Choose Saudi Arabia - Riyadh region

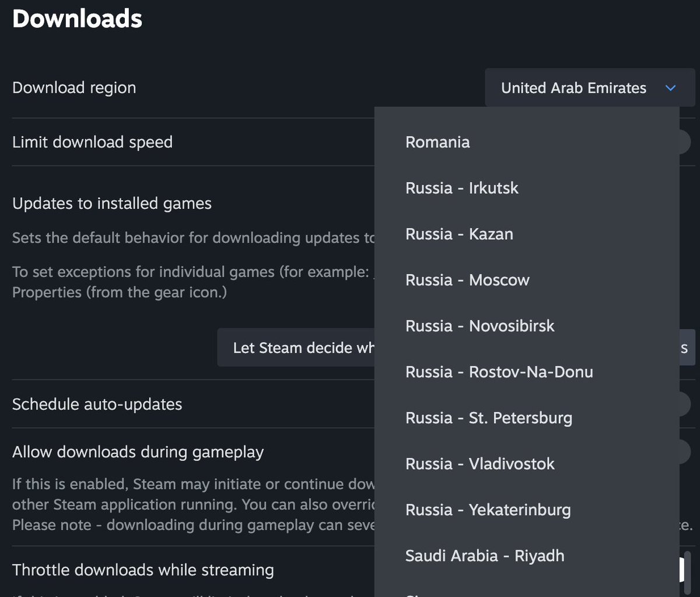click(527, 556)
